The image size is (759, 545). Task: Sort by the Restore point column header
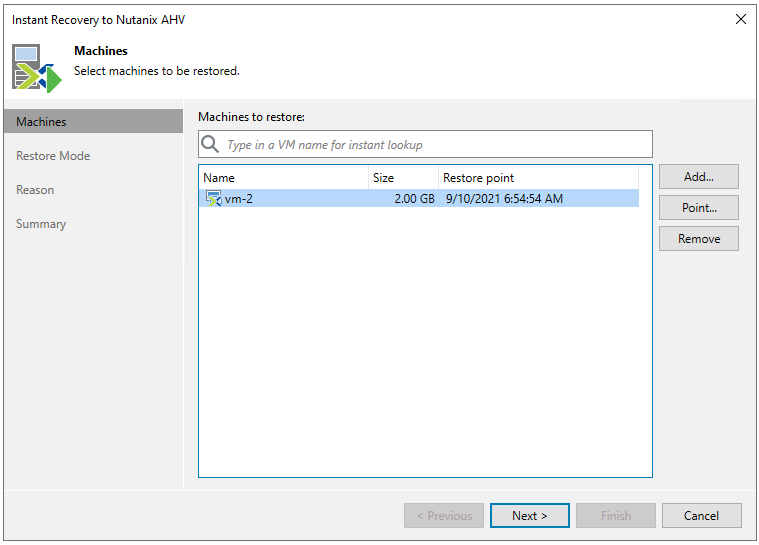coord(538,178)
